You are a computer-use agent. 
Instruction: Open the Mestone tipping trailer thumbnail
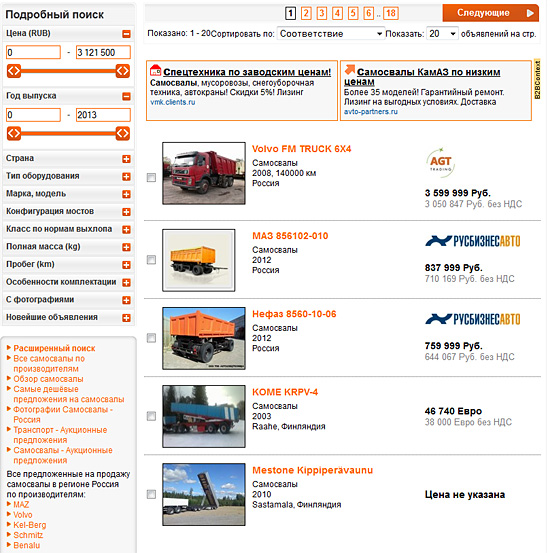tap(204, 494)
